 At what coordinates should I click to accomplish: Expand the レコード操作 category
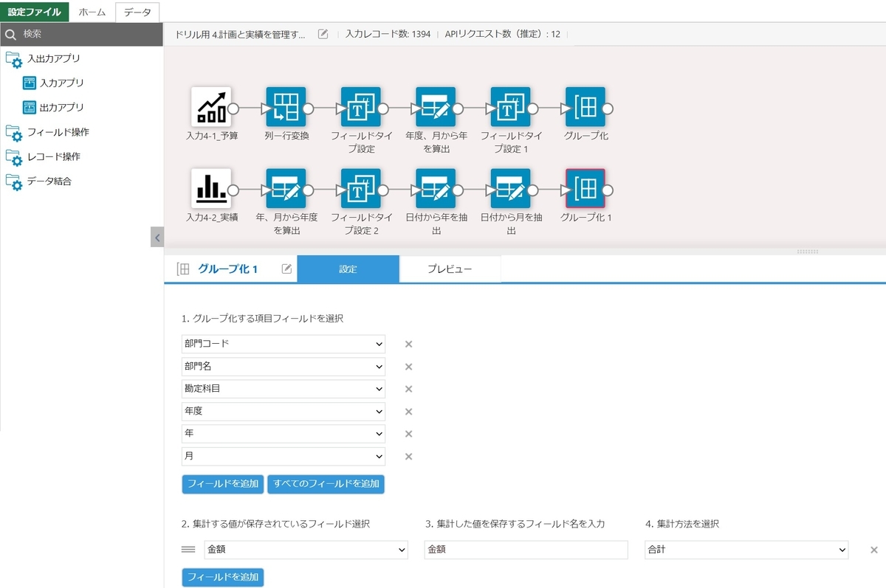(x=43, y=156)
